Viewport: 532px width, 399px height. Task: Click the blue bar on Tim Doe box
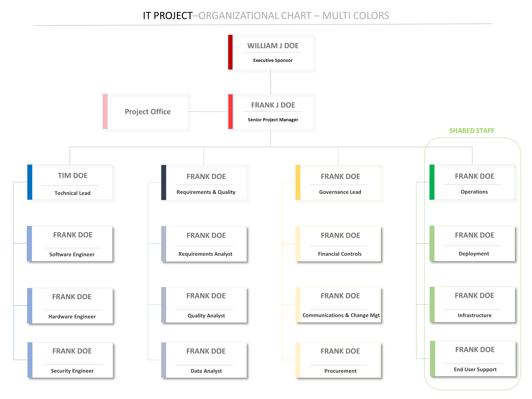click(30, 182)
